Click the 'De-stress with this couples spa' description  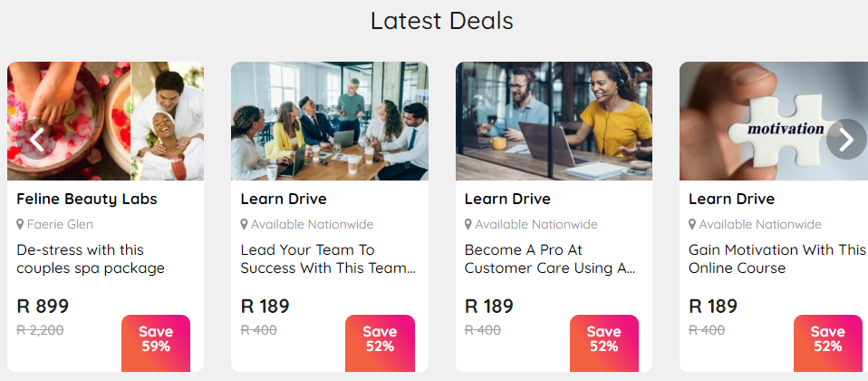click(x=91, y=259)
